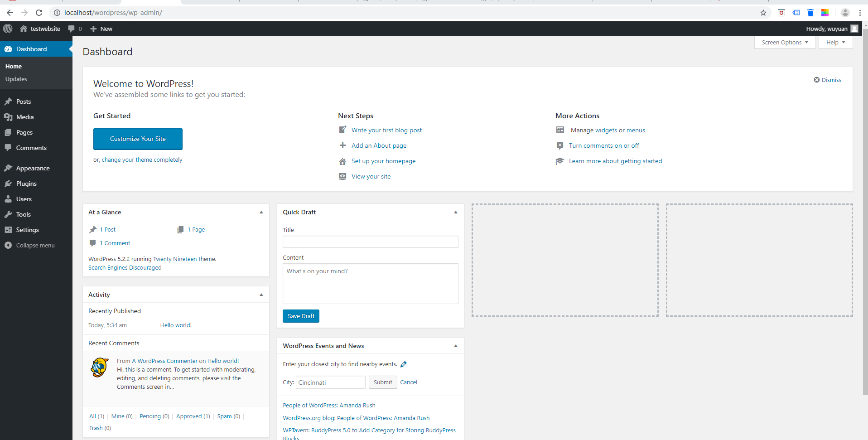Filter comments by Pending
The height and width of the screenshot is (440, 868).
[x=150, y=416]
